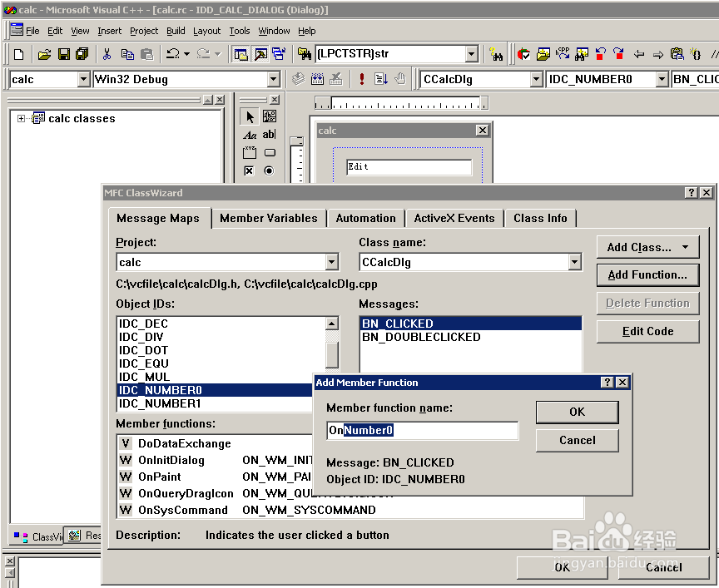Viewport: 719px width, 588px height.
Task: Click the Edit Code button
Action: click(x=648, y=331)
